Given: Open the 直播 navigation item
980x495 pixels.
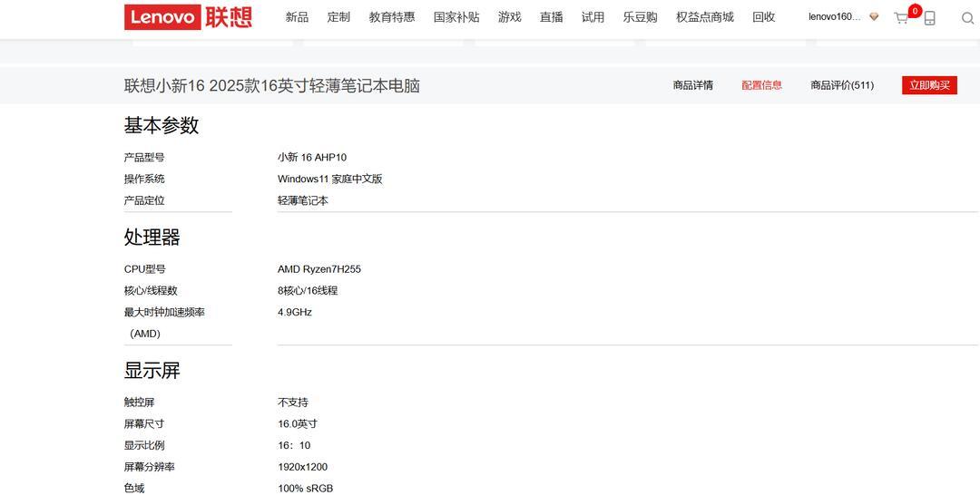Looking at the screenshot, I should [552, 17].
